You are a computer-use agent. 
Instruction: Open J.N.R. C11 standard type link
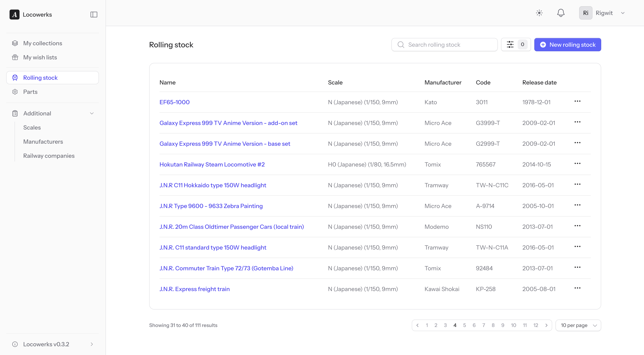coord(213,247)
